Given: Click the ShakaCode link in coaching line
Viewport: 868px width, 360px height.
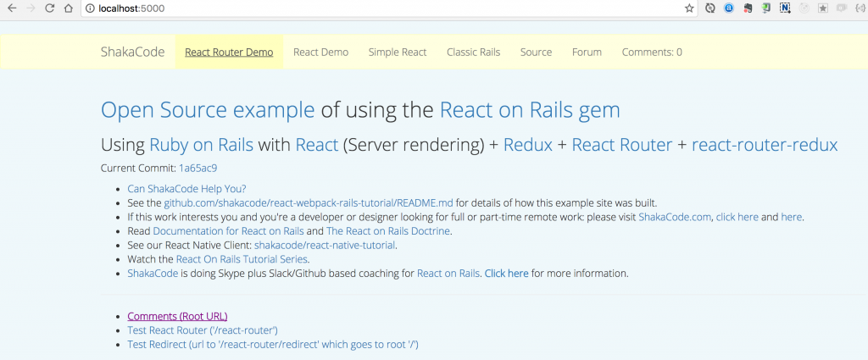Looking at the screenshot, I should 153,274.
